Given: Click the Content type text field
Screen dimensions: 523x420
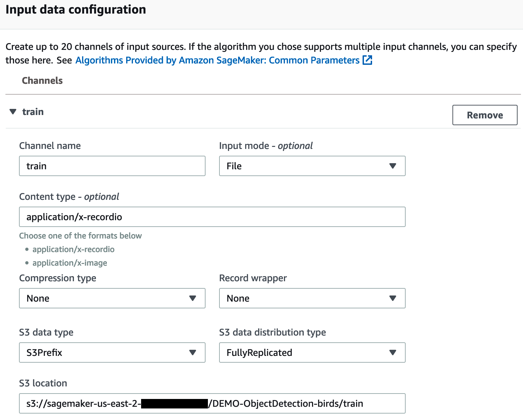Looking at the screenshot, I should pos(212,217).
